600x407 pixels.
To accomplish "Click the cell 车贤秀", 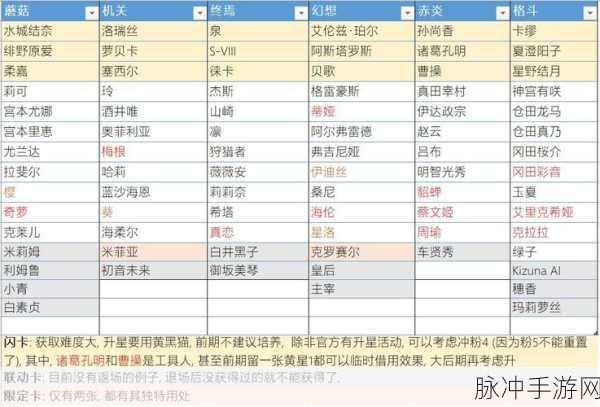I will click(x=463, y=252).
